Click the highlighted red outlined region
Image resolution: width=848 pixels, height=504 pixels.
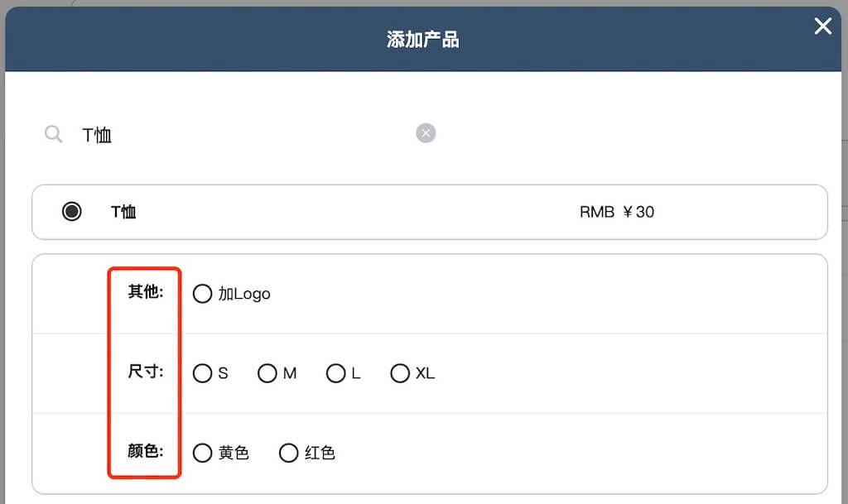pos(143,372)
